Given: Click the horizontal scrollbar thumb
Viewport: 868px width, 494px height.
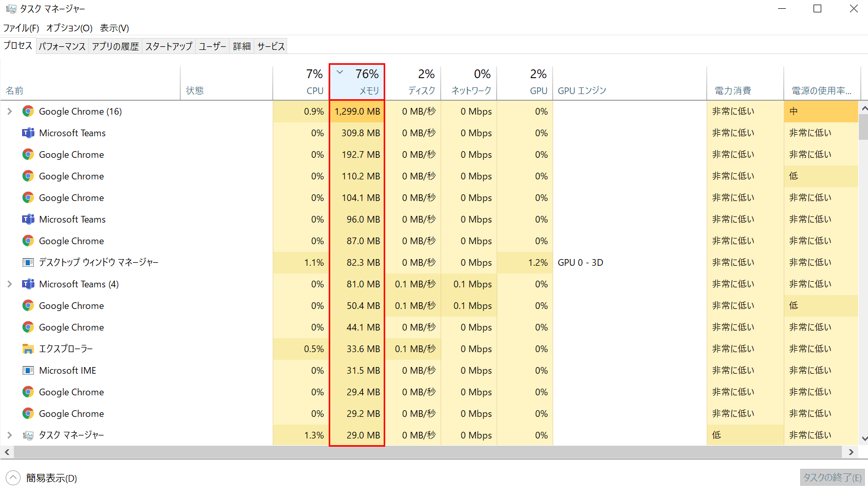Looking at the screenshot, I should 428,452.
